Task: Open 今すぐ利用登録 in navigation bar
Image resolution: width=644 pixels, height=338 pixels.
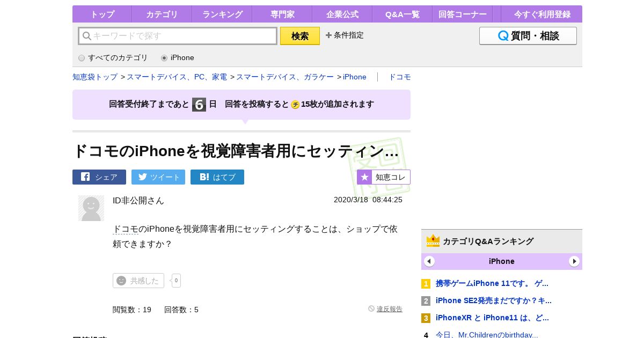Action: 542,14
